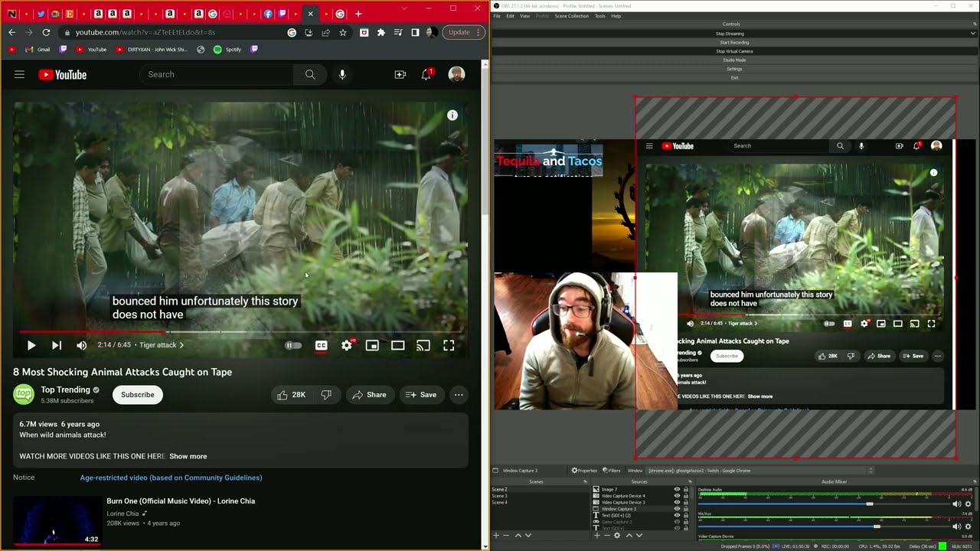
Task: Open Gmail bookmark in bookmarks bar
Action: point(38,50)
